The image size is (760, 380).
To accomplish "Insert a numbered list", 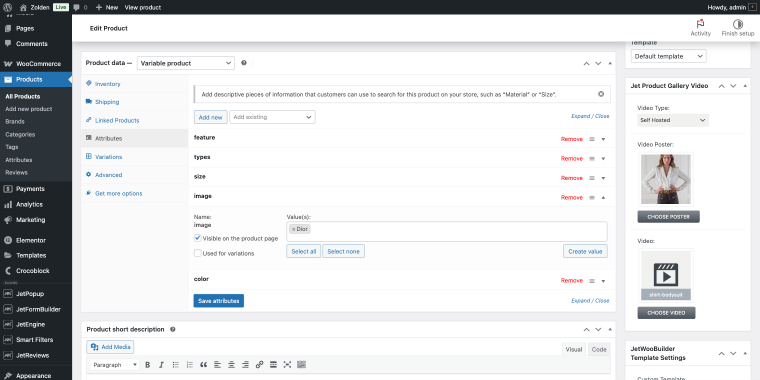I will [x=190, y=364].
